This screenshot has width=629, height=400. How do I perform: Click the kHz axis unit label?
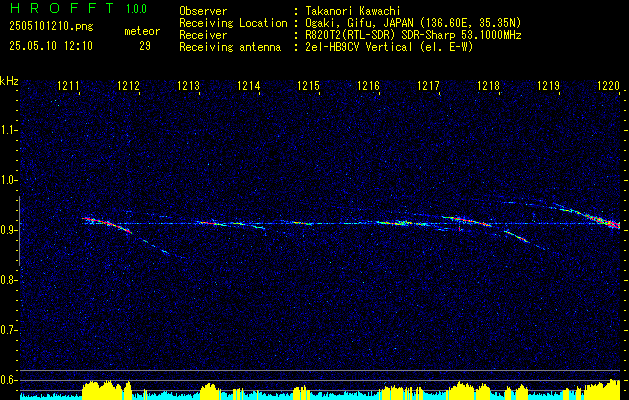click(x=9, y=81)
